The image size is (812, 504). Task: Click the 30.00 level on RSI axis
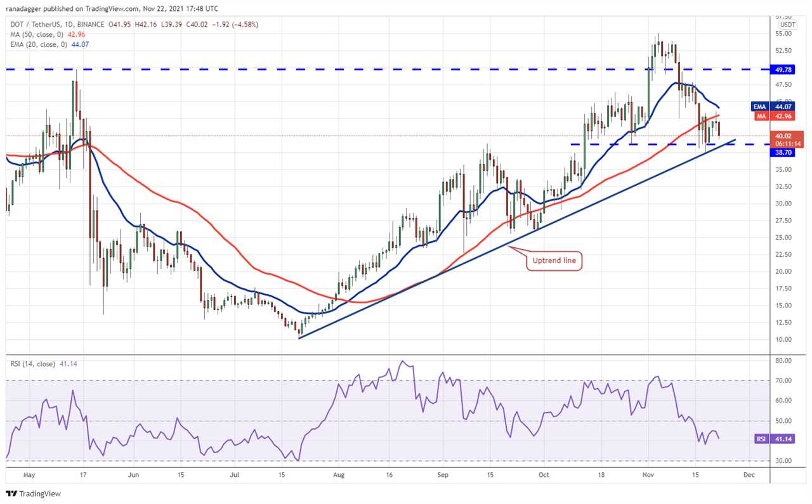(783, 461)
